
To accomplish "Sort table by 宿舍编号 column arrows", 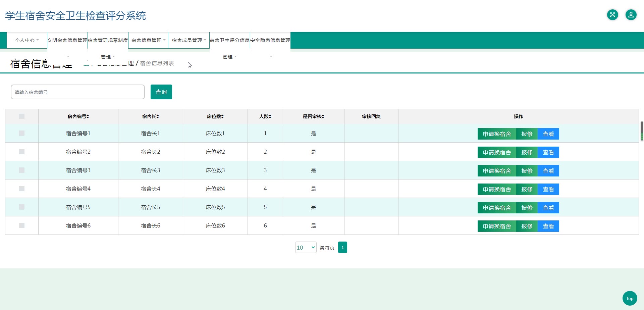I will [88, 116].
